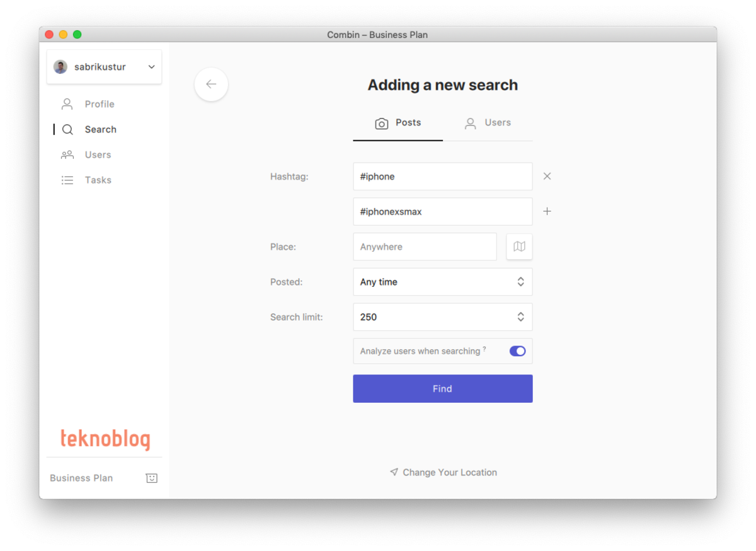Click the sabrikustur profile avatar

click(x=60, y=67)
